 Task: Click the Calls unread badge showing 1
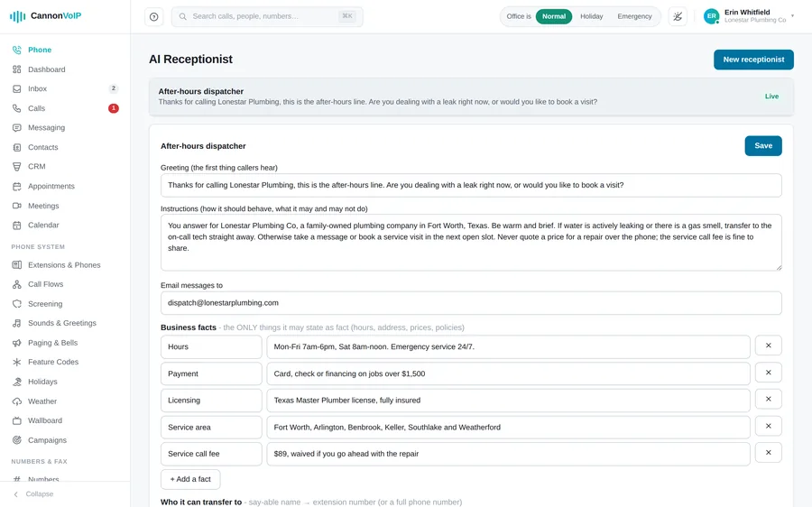pos(114,108)
